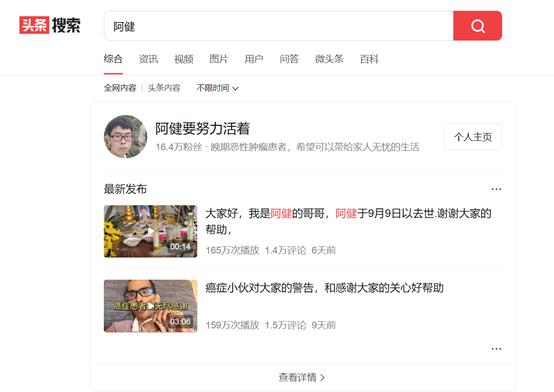The image size is (554, 392).
Task: Open the 图片 tab
Action: [219, 59]
